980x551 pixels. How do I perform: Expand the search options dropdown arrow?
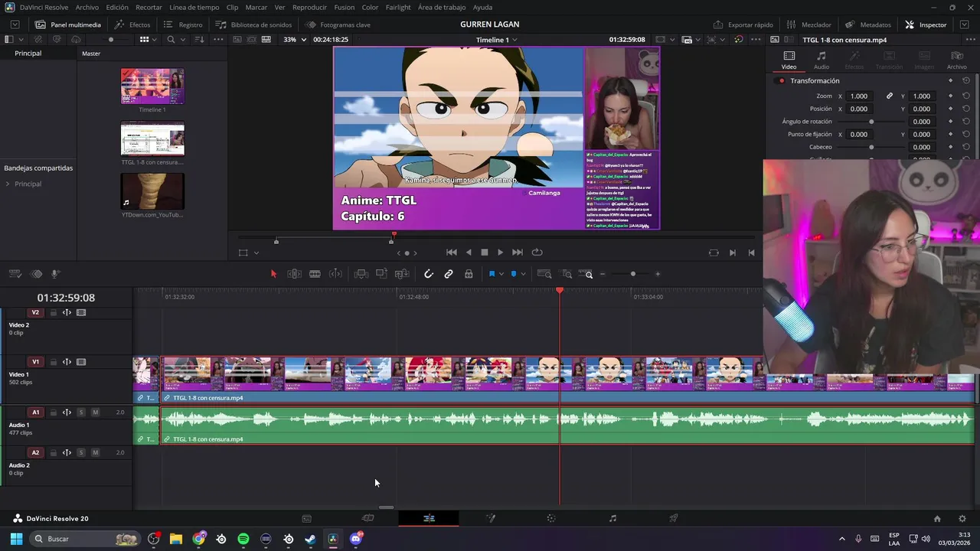[x=181, y=39]
